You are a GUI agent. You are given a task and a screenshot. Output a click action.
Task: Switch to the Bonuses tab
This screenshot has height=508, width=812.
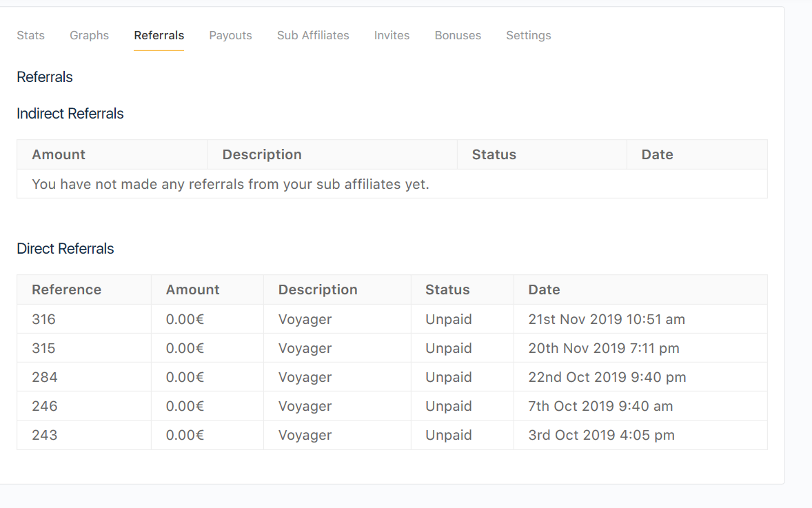coord(458,35)
